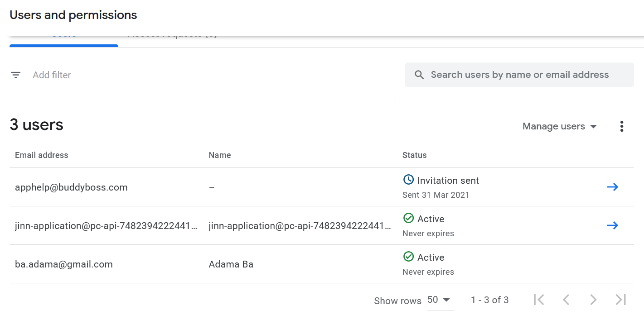The height and width of the screenshot is (315, 644).
Task: Click the Invitation sent clock icon
Action: pyautogui.click(x=408, y=180)
